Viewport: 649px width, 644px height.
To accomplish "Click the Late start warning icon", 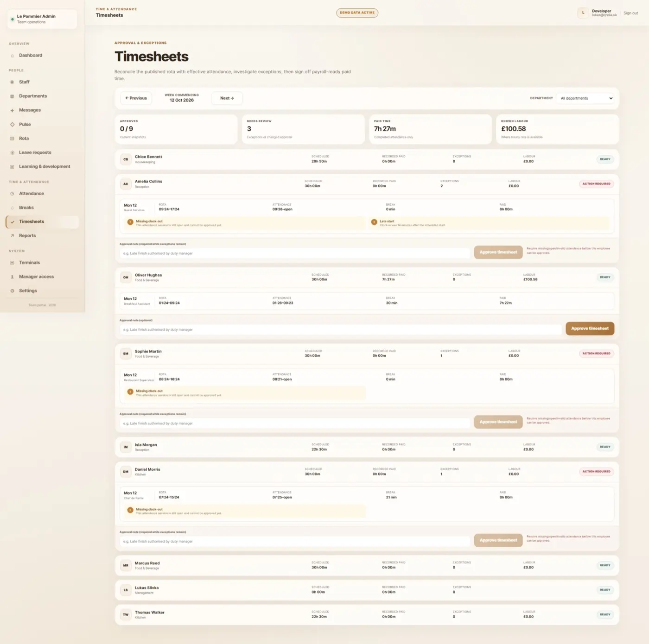I will click(374, 222).
